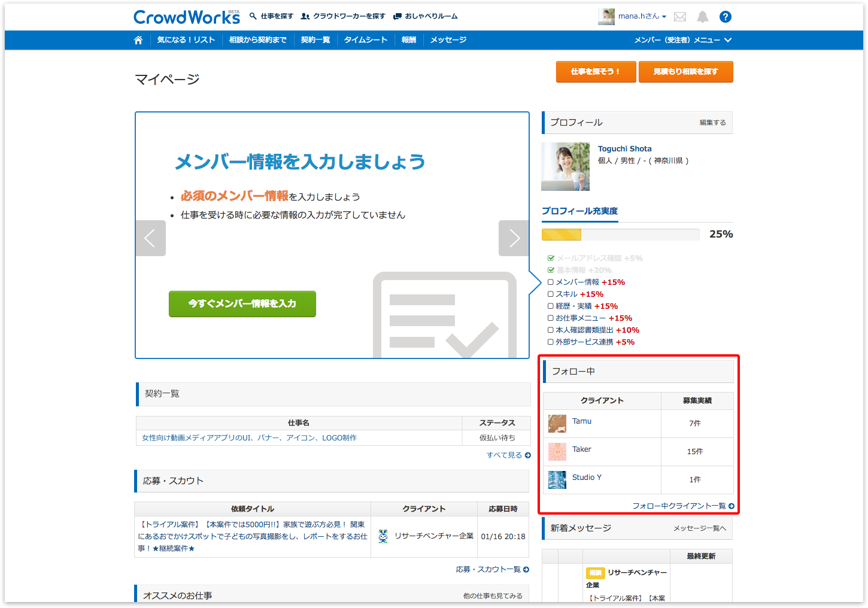868x608 pixels.
Task: Click the help question mark icon
Action: click(x=726, y=17)
